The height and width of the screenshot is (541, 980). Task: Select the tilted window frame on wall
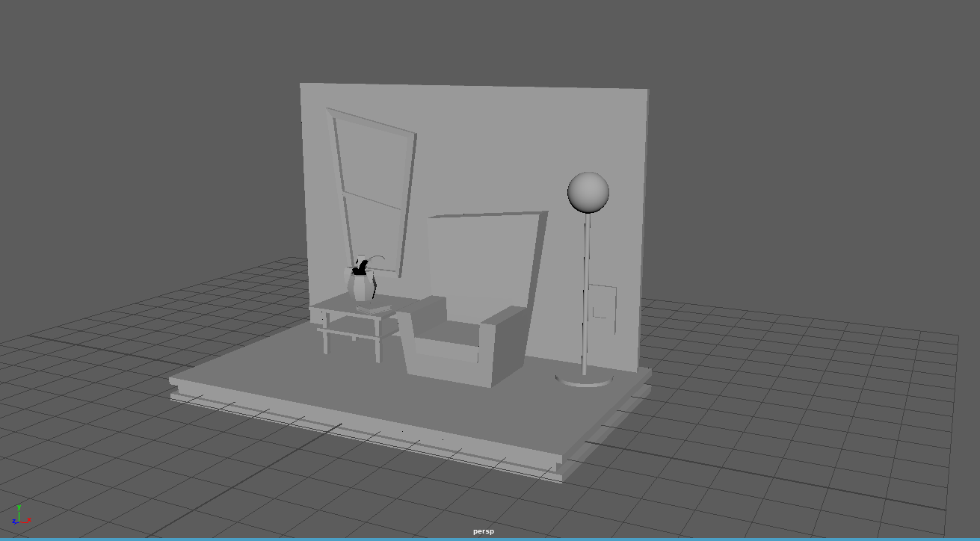(372, 192)
